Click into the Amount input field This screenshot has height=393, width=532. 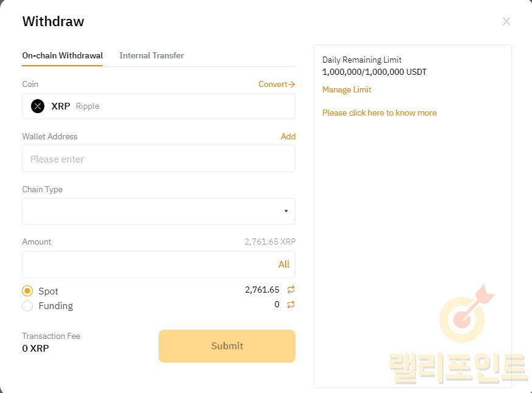[x=146, y=265]
